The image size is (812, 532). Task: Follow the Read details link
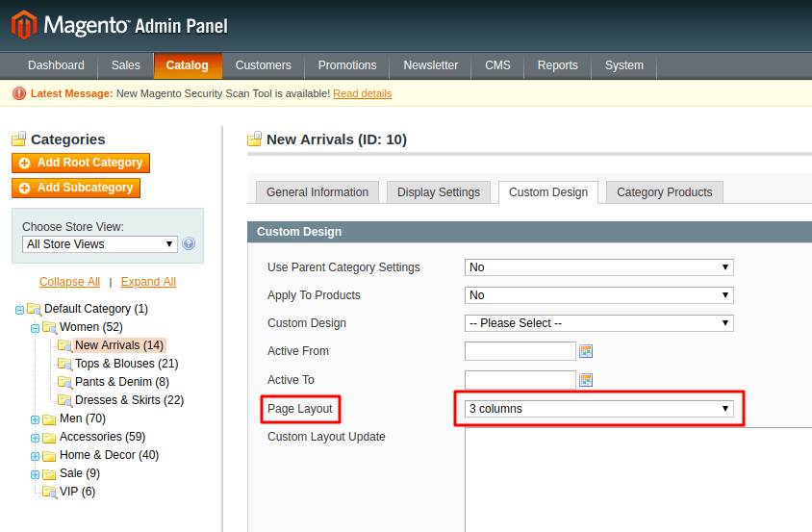tap(363, 93)
